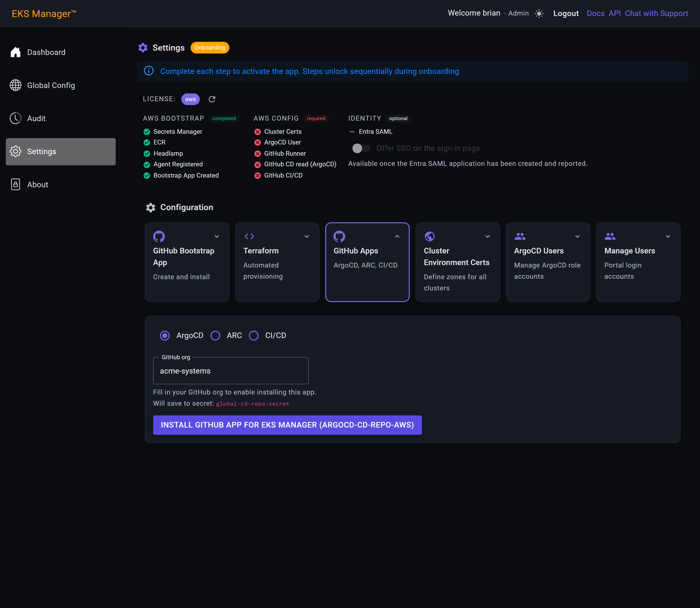Go to the Audit page
The width and height of the screenshot is (700, 608).
click(x=61, y=118)
